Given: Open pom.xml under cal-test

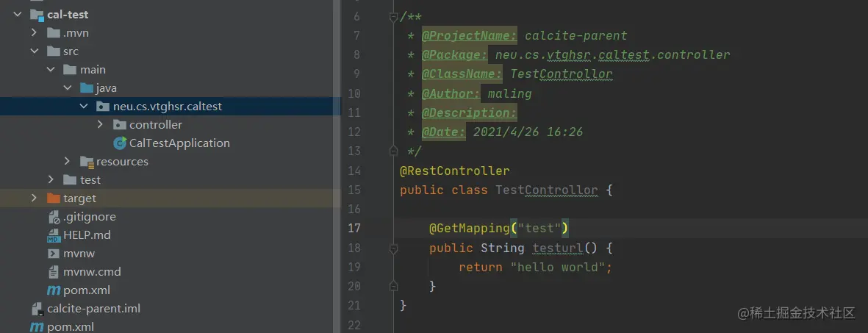Looking at the screenshot, I should coord(86,290).
